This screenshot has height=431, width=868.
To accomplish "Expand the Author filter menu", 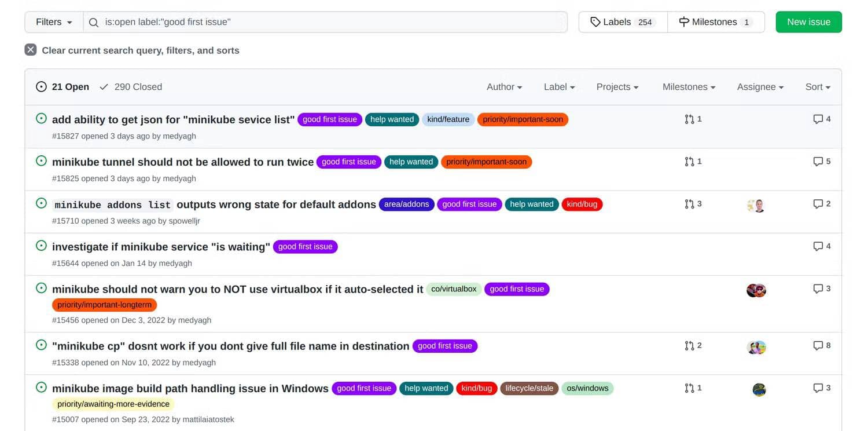I will click(504, 87).
